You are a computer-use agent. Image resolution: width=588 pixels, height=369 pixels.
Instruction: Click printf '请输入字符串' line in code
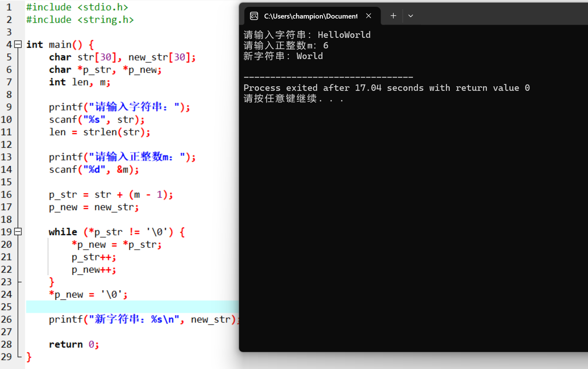coord(119,107)
